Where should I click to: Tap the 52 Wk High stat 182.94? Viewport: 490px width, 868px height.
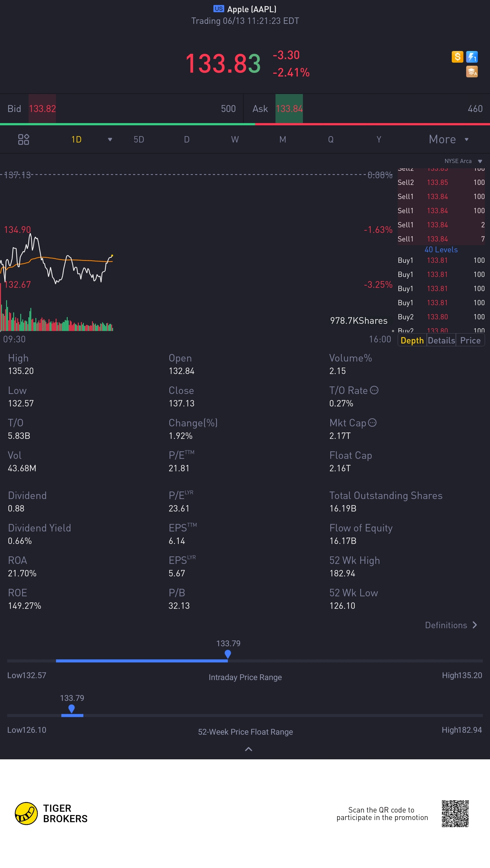click(342, 573)
